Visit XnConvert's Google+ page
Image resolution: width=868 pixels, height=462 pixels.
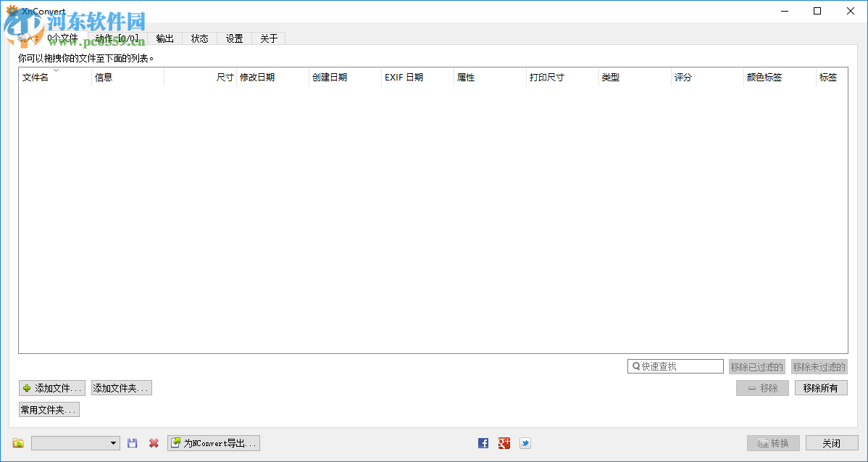point(504,442)
